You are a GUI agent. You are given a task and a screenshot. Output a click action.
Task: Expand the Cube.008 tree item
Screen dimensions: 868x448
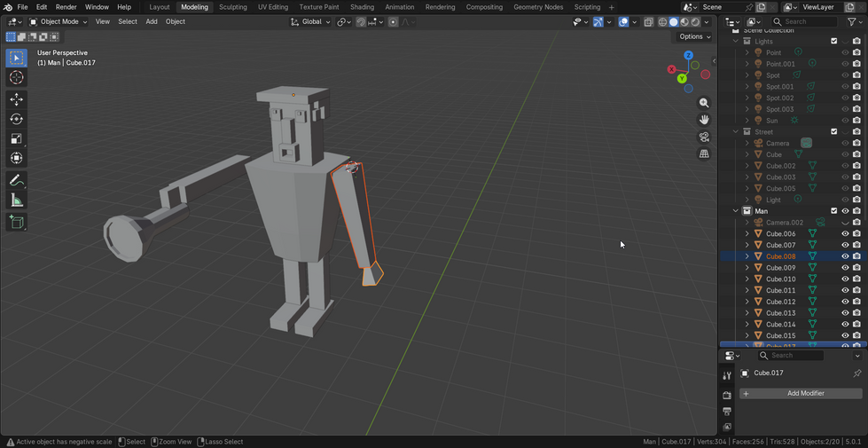(x=747, y=256)
